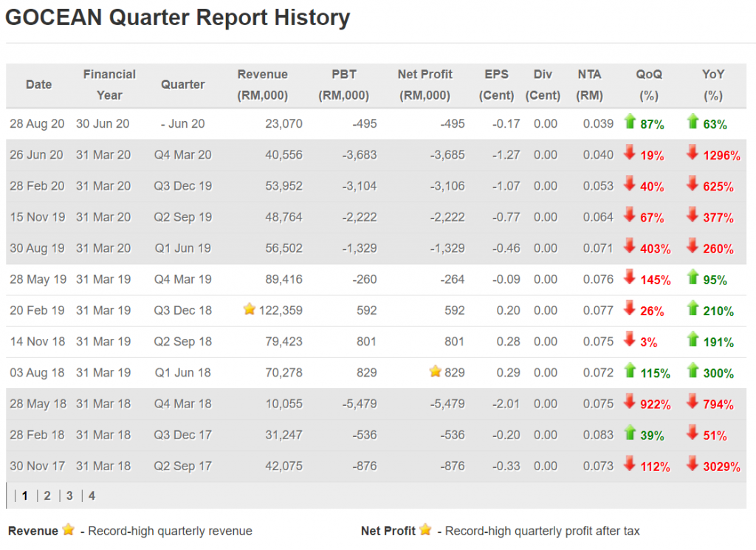The image size is (756, 550).
Task: Click the Financial Year column header
Action: (x=109, y=85)
